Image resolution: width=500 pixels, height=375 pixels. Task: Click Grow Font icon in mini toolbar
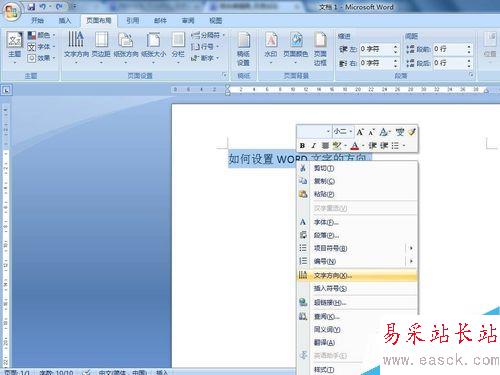(360, 132)
